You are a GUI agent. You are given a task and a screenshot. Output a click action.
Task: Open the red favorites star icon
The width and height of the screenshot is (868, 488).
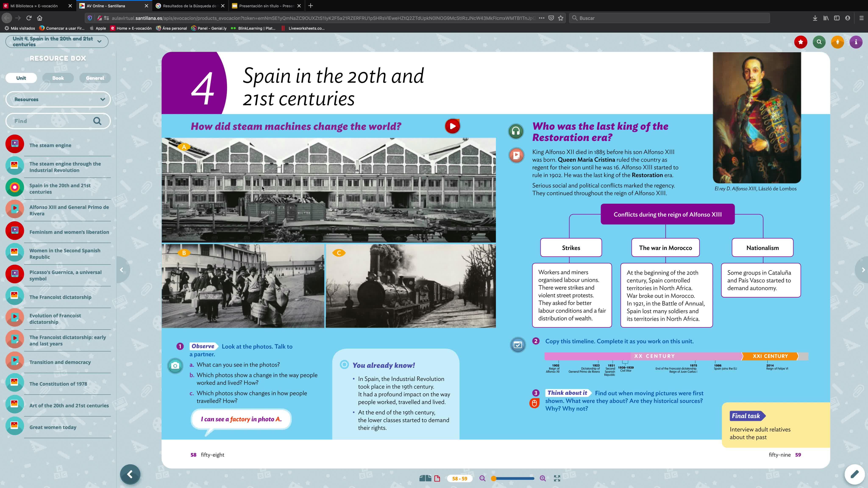801,42
